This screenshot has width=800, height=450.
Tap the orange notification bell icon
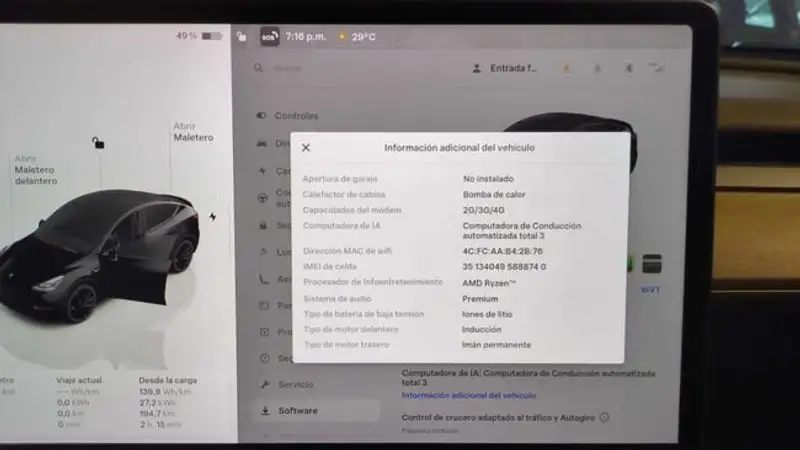(567, 68)
